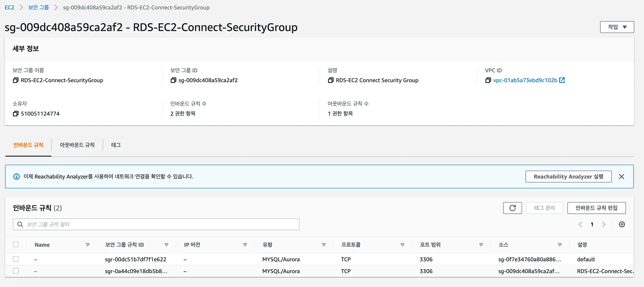Copy the owner account number 510051124774
Screen dimensions: 644x287
tap(16, 114)
